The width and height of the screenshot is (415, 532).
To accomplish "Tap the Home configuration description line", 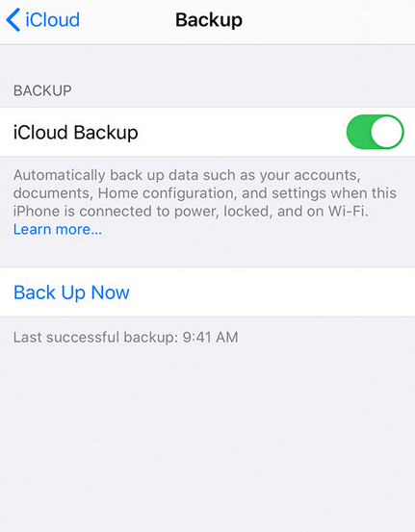I will 205,193.
